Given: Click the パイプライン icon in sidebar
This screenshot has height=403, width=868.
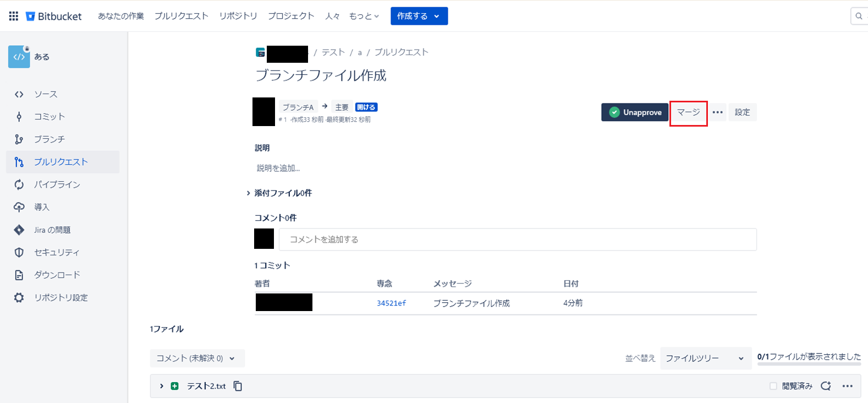Looking at the screenshot, I should [19, 184].
